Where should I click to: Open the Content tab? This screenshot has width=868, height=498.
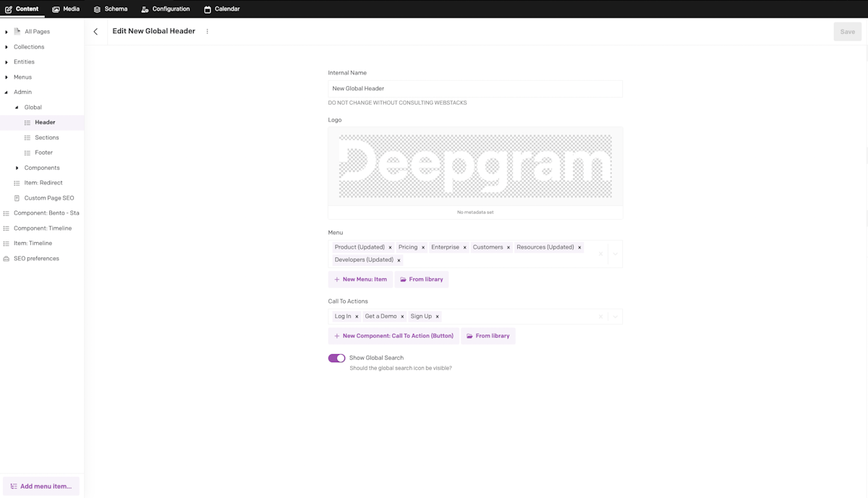tap(22, 9)
